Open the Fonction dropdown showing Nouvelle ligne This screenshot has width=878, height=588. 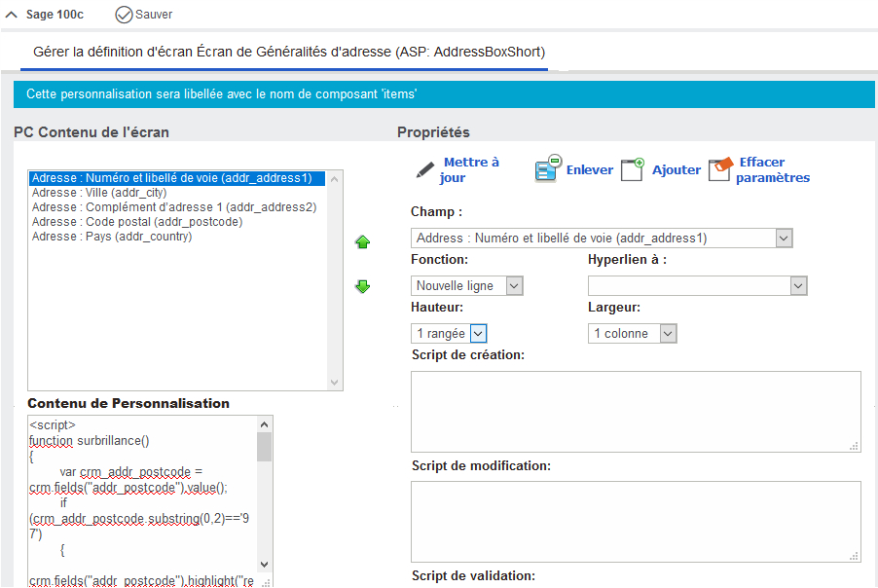pos(515,286)
